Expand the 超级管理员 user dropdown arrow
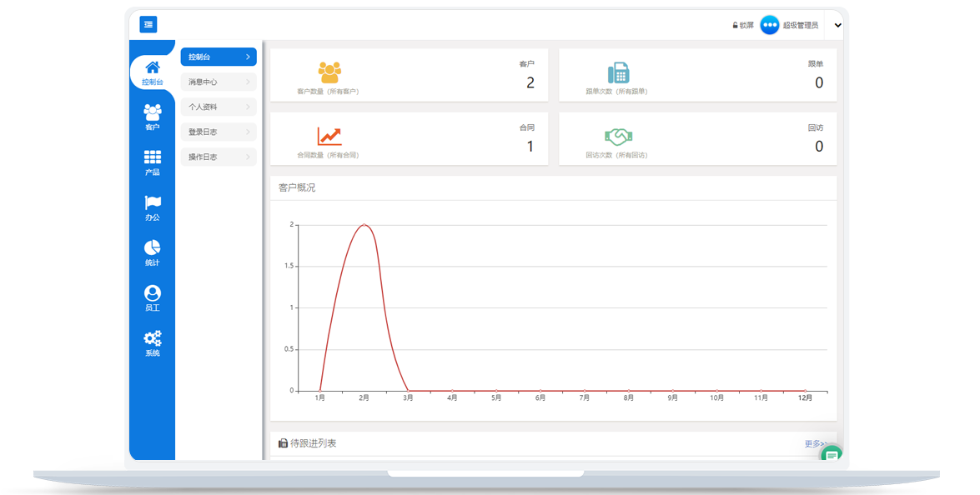 tap(837, 25)
